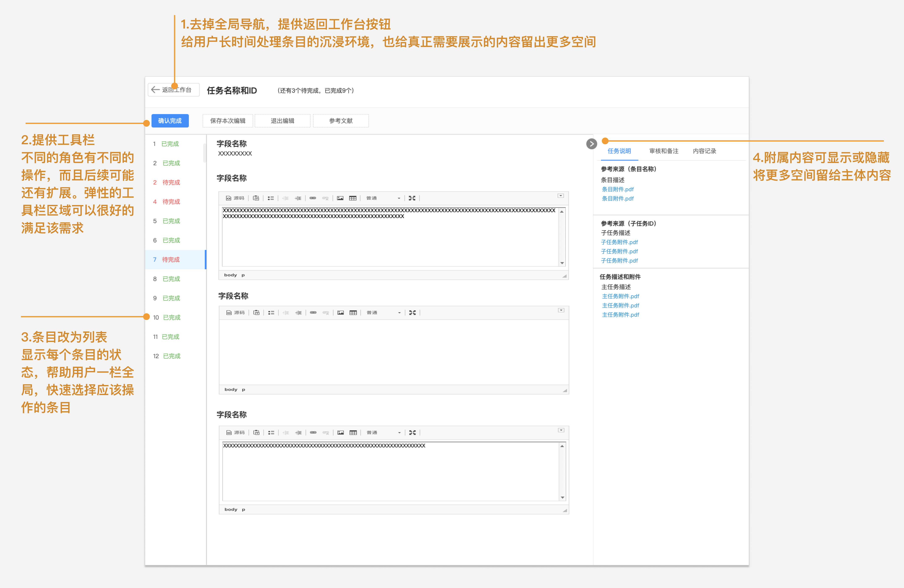Image resolution: width=904 pixels, height=588 pixels.
Task: Click the 源码 source button in first editor
Action: tap(235, 198)
